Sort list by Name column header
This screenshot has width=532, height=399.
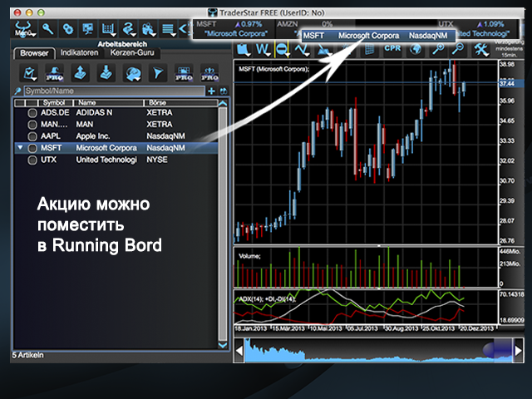[108, 102]
